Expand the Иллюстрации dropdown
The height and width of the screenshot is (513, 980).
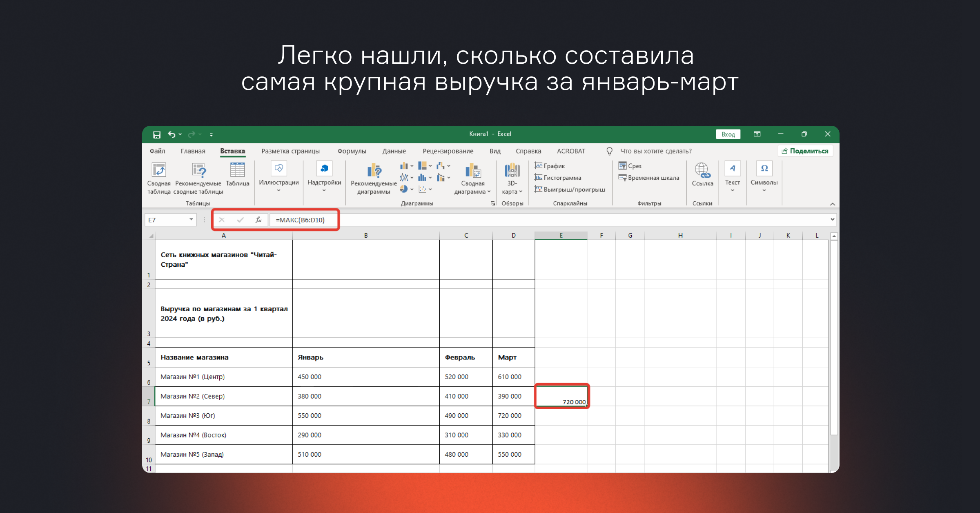point(279,190)
